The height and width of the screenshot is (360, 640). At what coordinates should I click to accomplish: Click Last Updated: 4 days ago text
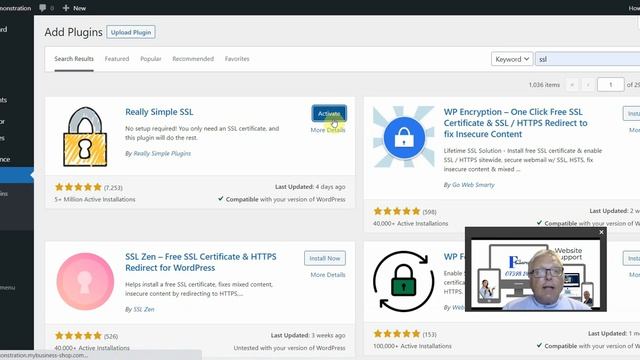310,187
